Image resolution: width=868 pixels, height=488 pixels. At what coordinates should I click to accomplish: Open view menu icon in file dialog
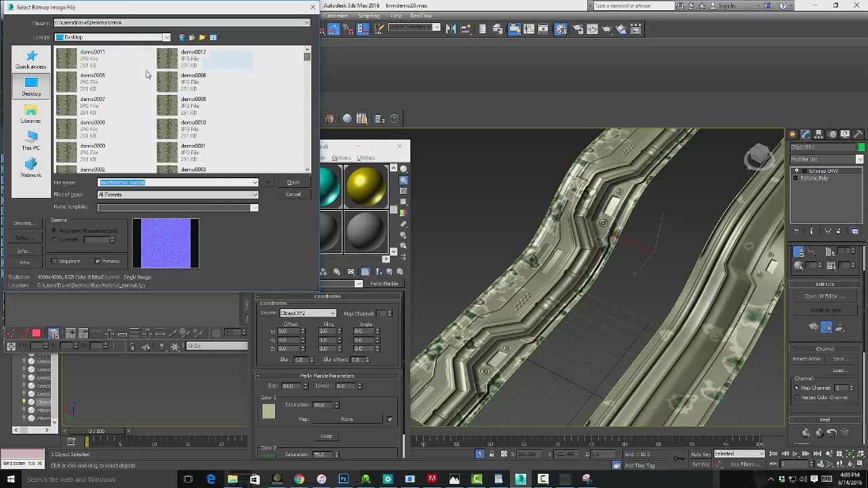click(213, 37)
